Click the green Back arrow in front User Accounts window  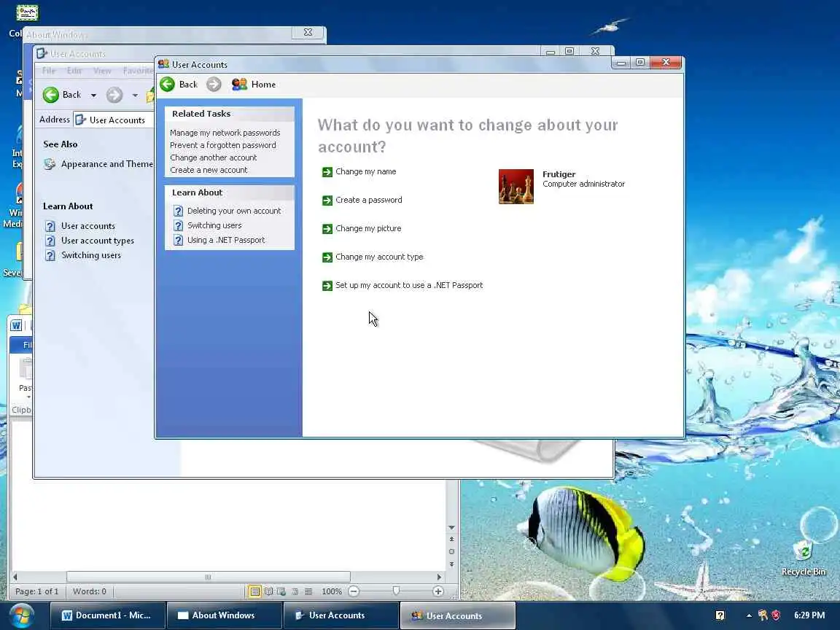pos(167,84)
